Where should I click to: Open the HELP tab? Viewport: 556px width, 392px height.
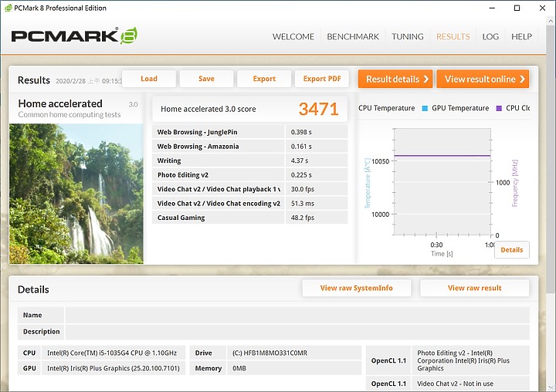click(x=521, y=36)
